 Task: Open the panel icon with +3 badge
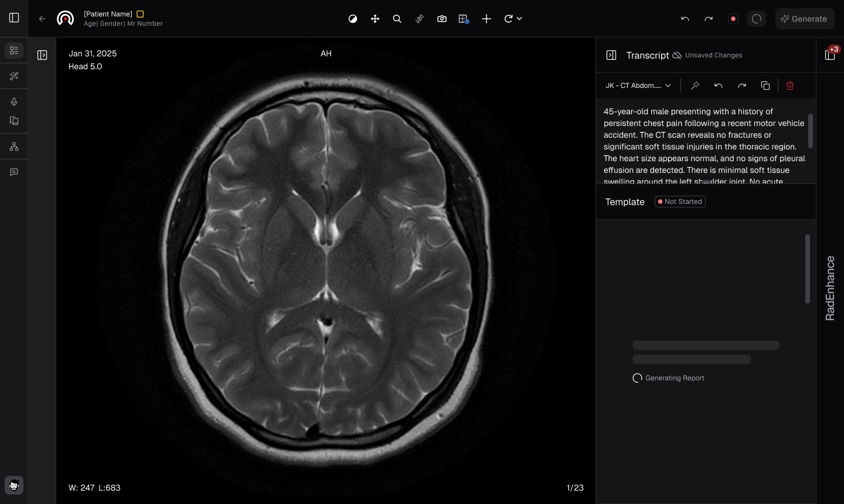(830, 55)
